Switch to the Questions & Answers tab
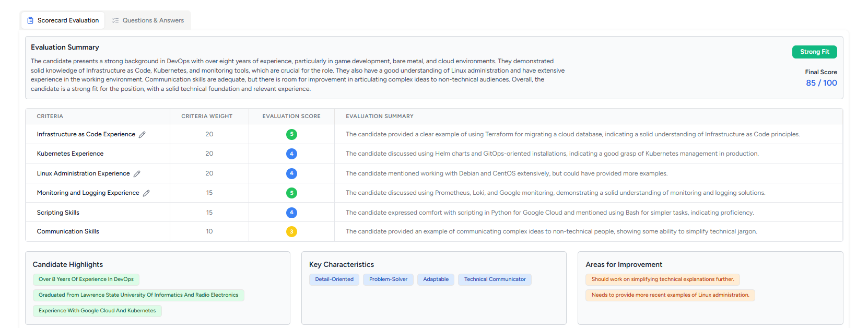868x328 pixels. [x=148, y=20]
